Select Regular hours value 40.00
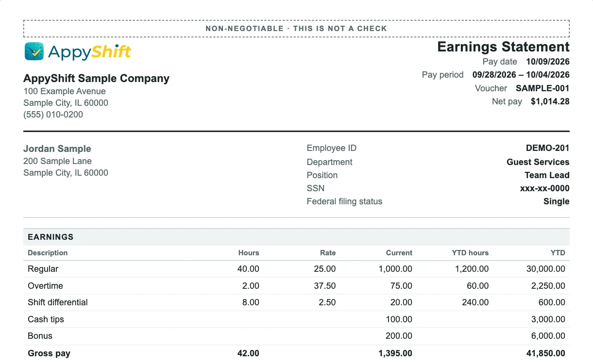Screen dimensions: 593x364 coord(248,269)
